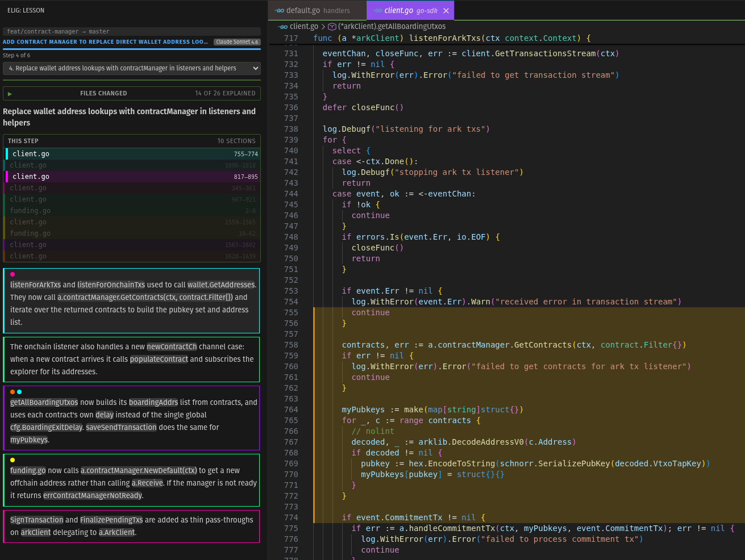
Task: Click io.EOF on code line 748
Action: pyautogui.click(x=471, y=237)
